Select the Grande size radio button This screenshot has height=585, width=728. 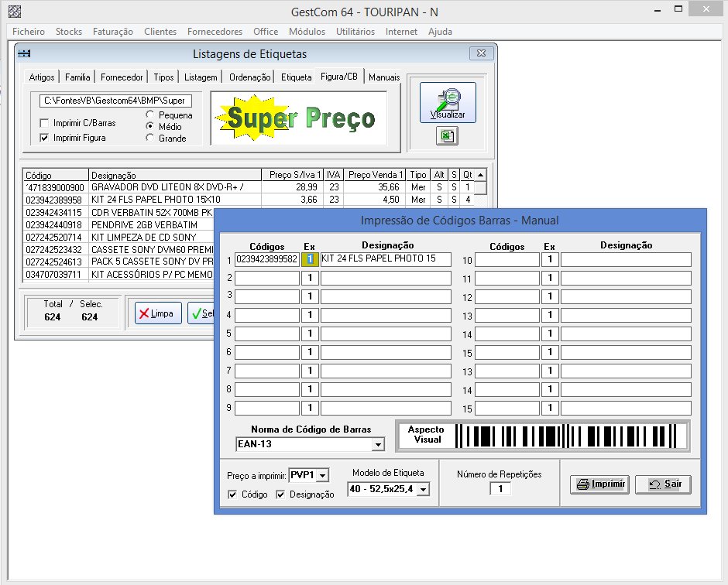(150, 138)
